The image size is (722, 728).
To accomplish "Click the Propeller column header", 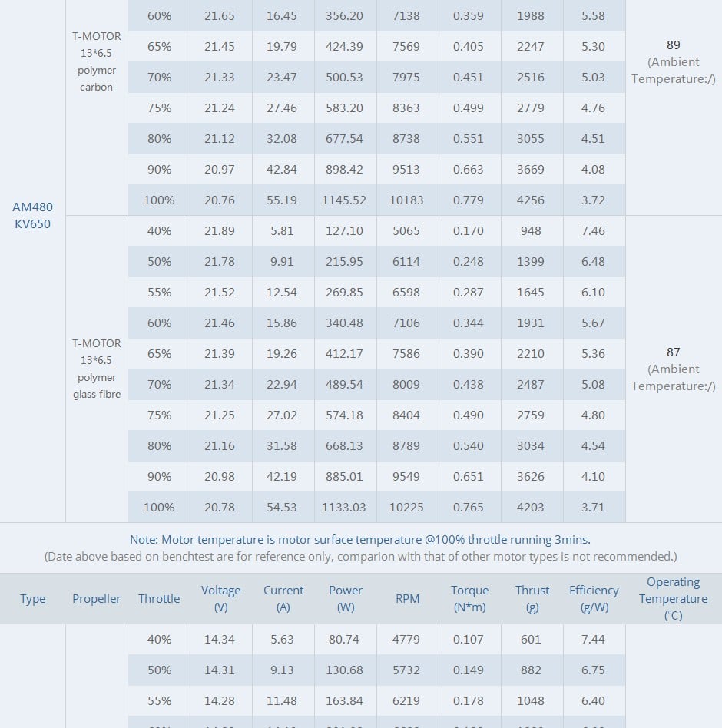I will [x=96, y=598].
